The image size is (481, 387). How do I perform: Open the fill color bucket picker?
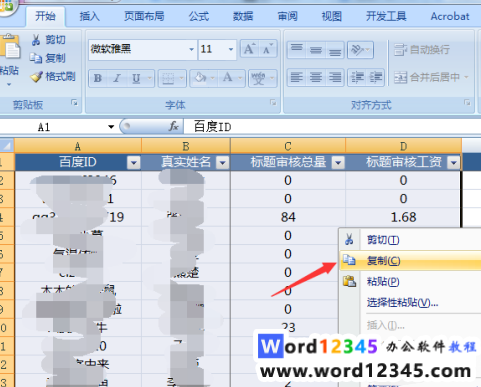click(x=201, y=78)
